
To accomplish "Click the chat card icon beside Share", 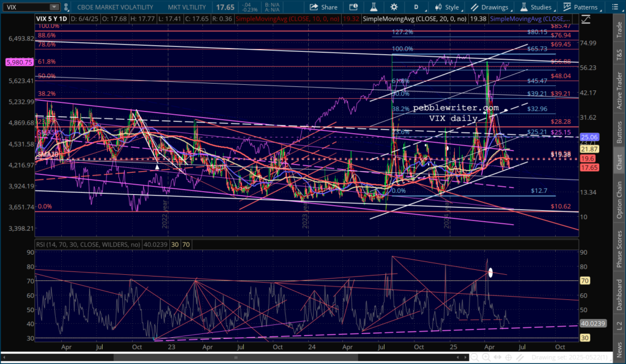I will click(x=352, y=7).
